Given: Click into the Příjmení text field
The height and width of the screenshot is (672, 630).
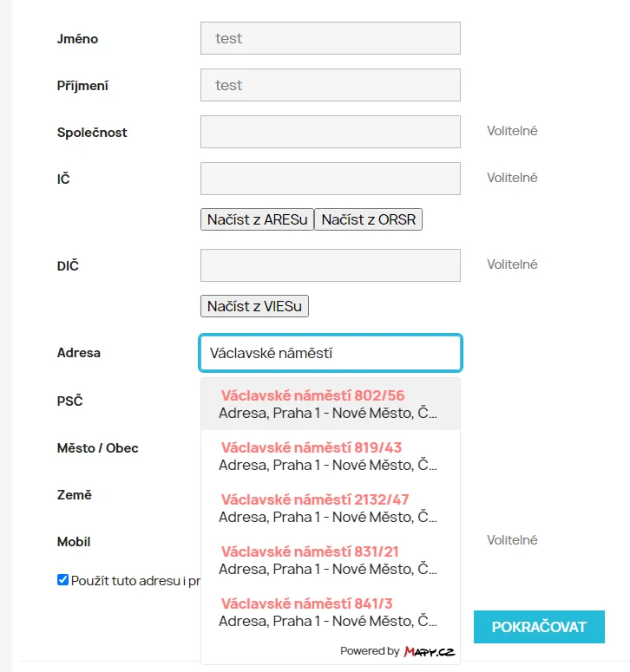Looking at the screenshot, I should pyautogui.click(x=330, y=85).
